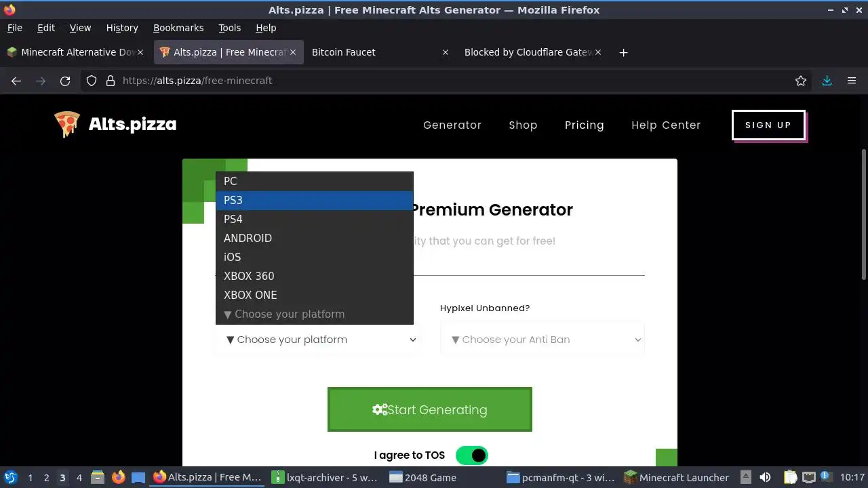Switch to Blocked by Cloudflare Gateway tab
Image resolution: width=868 pixels, height=488 pixels.
533,52
